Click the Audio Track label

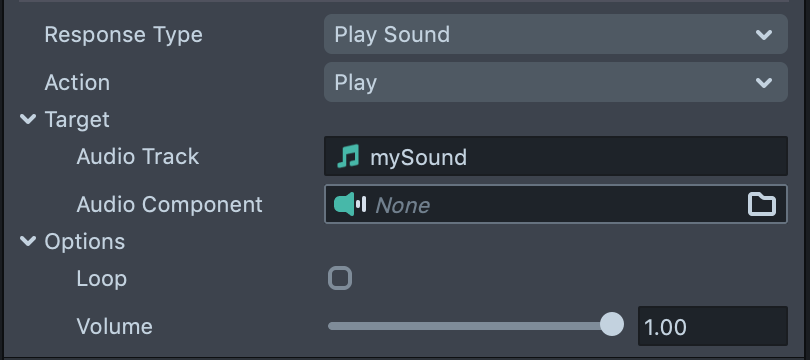pos(137,156)
